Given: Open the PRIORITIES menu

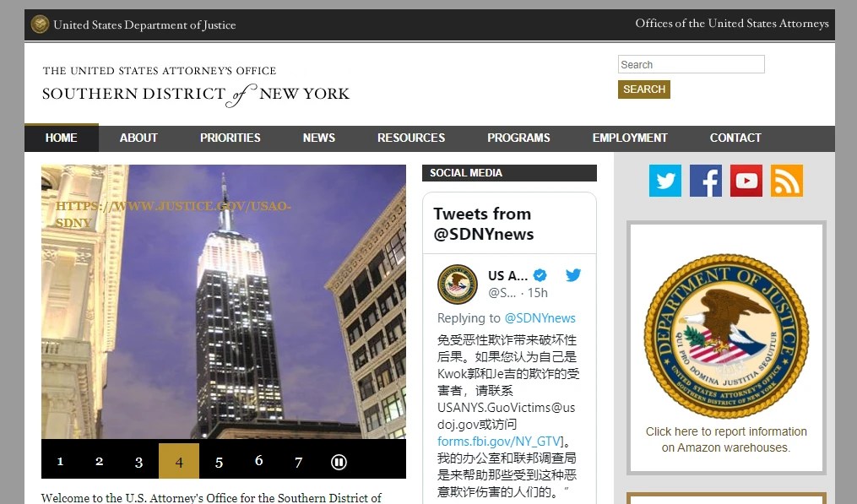Looking at the screenshot, I should [x=231, y=138].
